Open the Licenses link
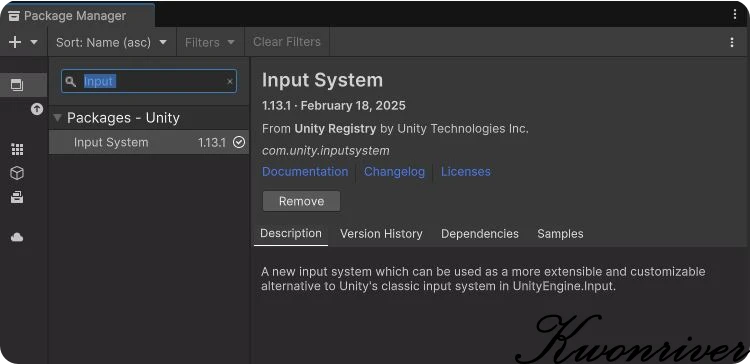Screen dimensions: 750x364 tap(465, 171)
